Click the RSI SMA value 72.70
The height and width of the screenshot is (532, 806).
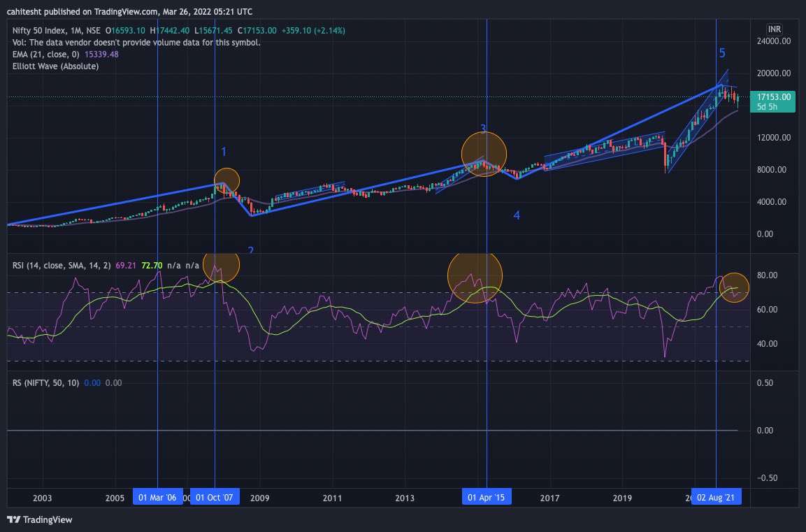point(152,265)
